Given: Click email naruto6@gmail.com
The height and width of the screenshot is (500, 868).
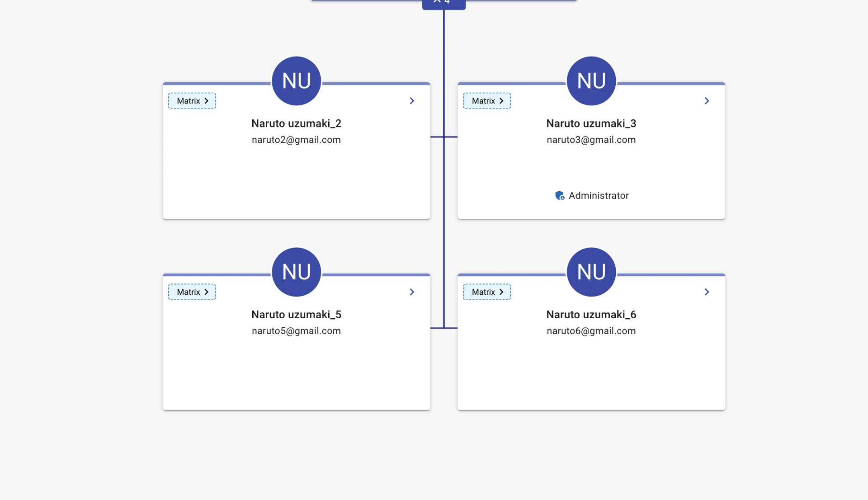Looking at the screenshot, I should (x=591, y=331).
